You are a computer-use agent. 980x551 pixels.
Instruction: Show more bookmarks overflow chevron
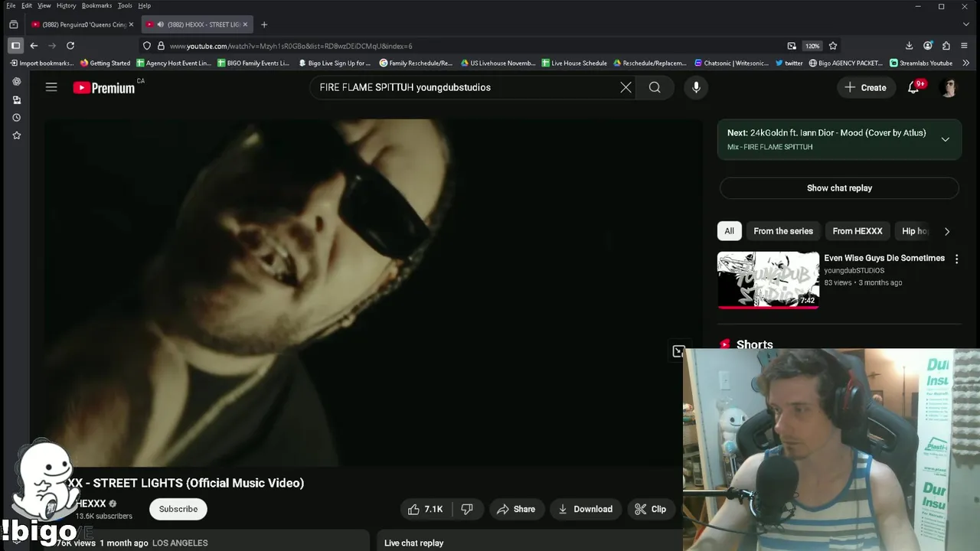click(965, 63)
